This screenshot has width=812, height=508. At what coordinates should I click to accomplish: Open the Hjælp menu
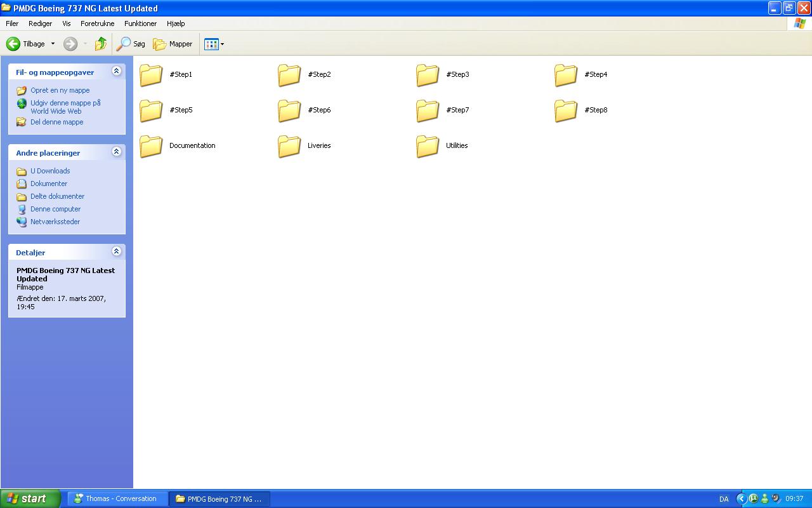(176, 23)
